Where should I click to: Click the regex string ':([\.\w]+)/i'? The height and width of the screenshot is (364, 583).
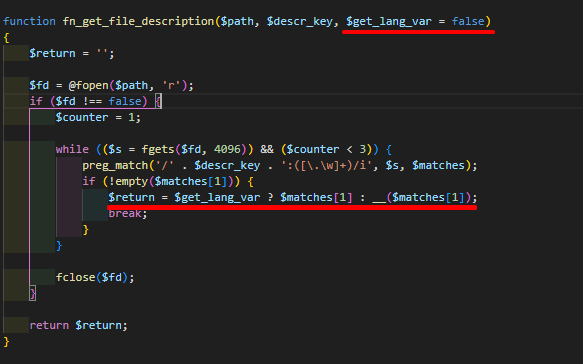(327, 165)
